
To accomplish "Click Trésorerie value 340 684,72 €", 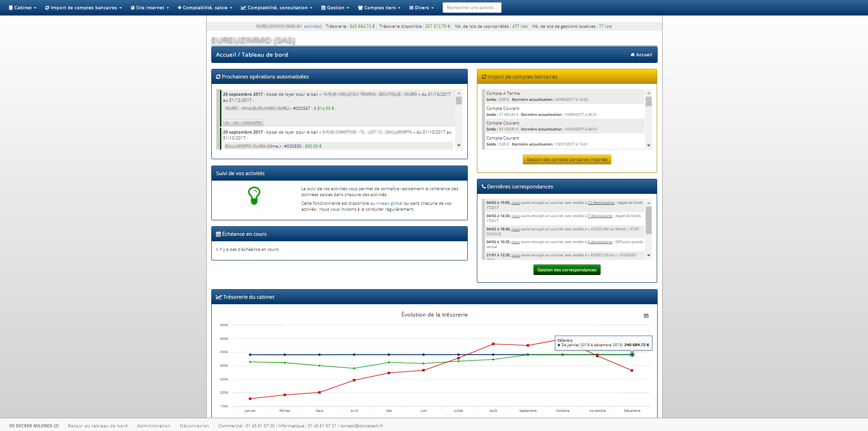I will (362, 26).
